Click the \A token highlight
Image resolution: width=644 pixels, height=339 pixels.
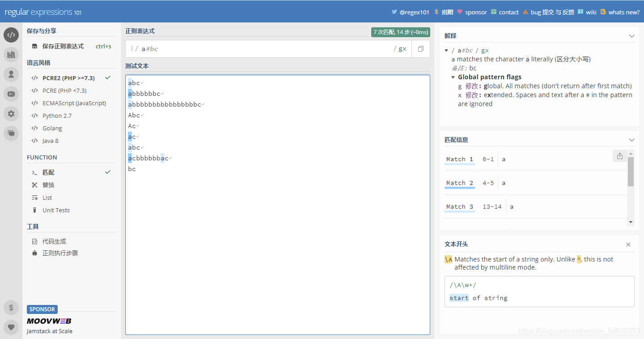point(449,259)
